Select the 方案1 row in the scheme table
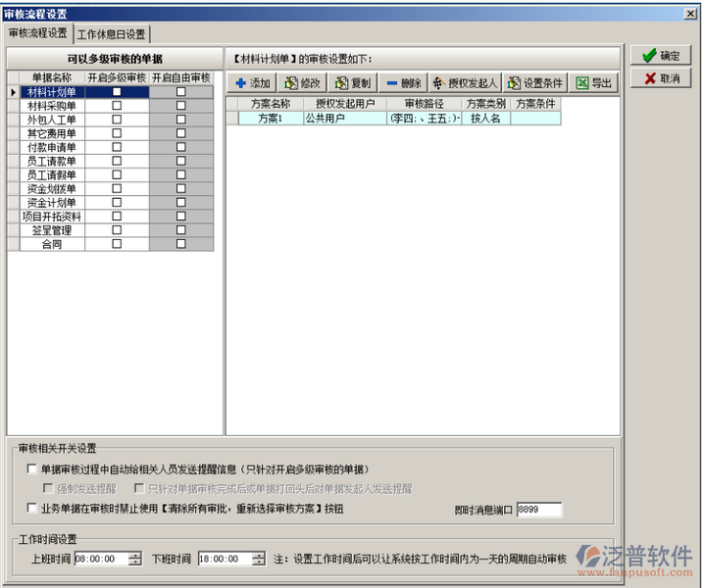 [270, 119]
